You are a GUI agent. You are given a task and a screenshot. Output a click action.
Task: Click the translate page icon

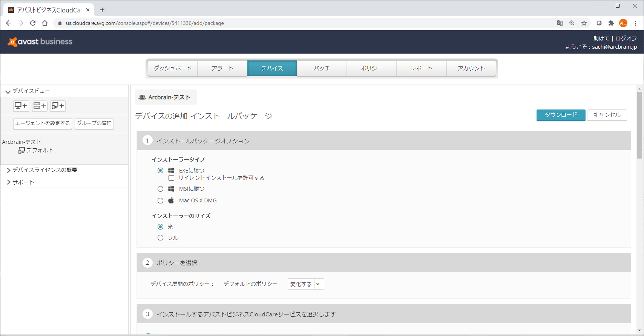(560, 23)
